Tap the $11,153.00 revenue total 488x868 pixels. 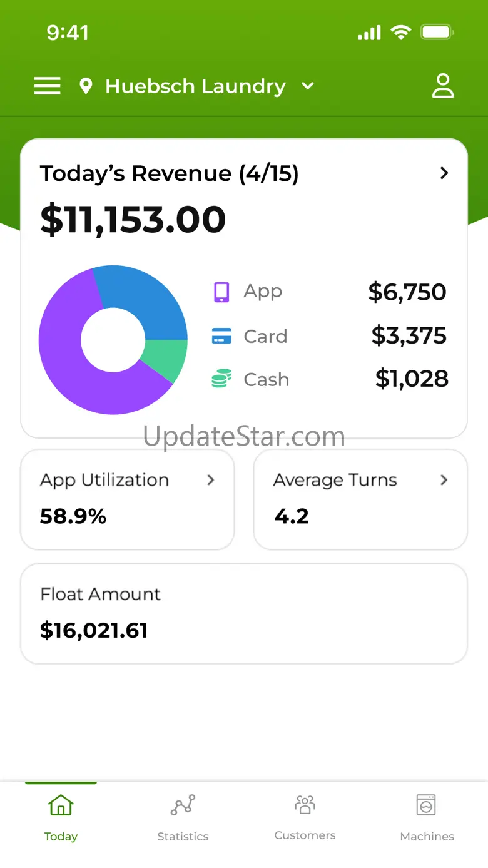(x=133, y=220)
